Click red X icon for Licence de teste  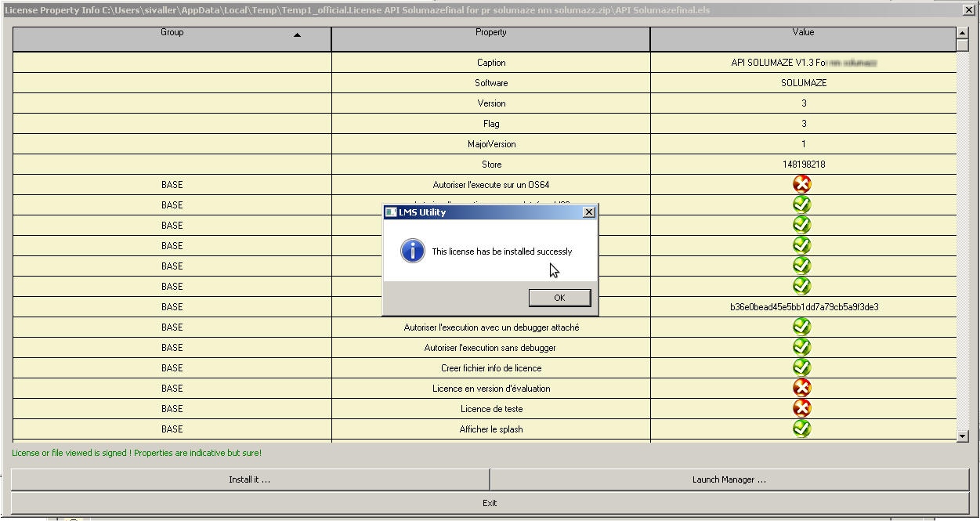click(x=801, y=408)
